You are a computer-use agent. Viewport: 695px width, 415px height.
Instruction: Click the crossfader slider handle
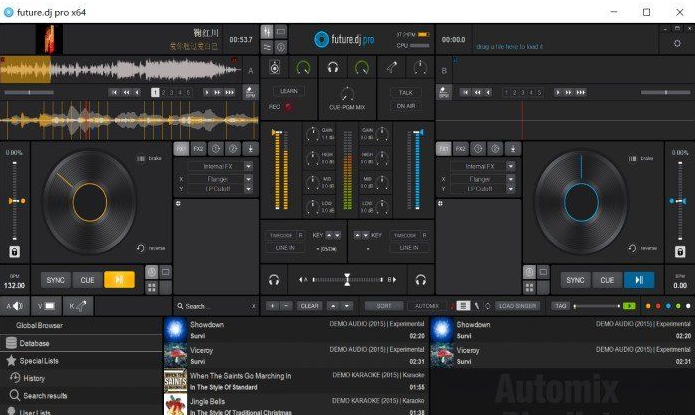click(x=347, y=280)
